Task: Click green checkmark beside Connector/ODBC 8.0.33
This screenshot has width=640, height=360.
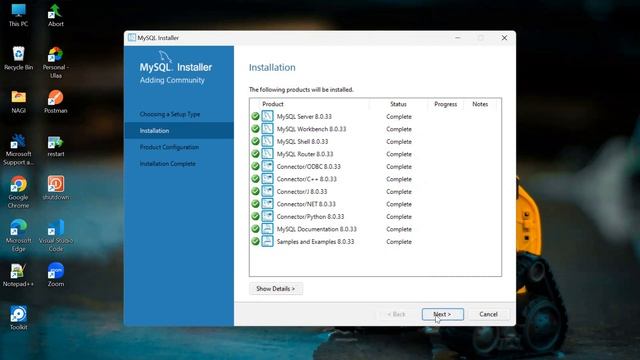Action: 256,167
